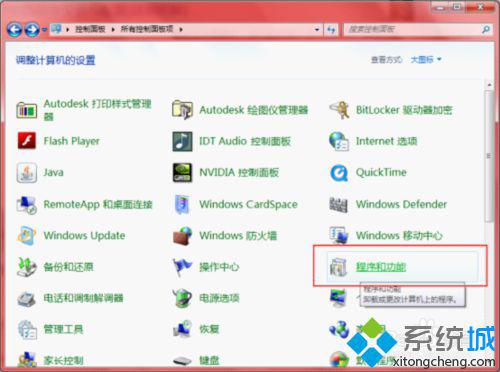Screen dimensions: 500x372
Task: Click the scrollbar up arrow
Action: 489,85
